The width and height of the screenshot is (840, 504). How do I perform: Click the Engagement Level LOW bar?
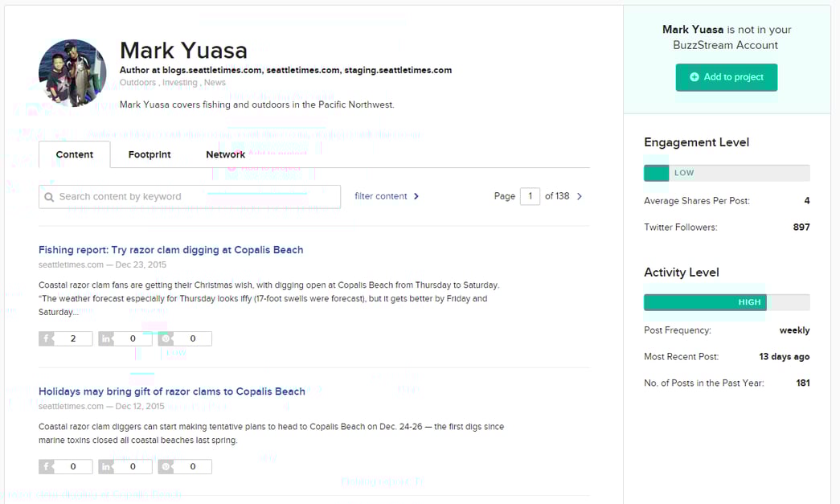[727, 173]
